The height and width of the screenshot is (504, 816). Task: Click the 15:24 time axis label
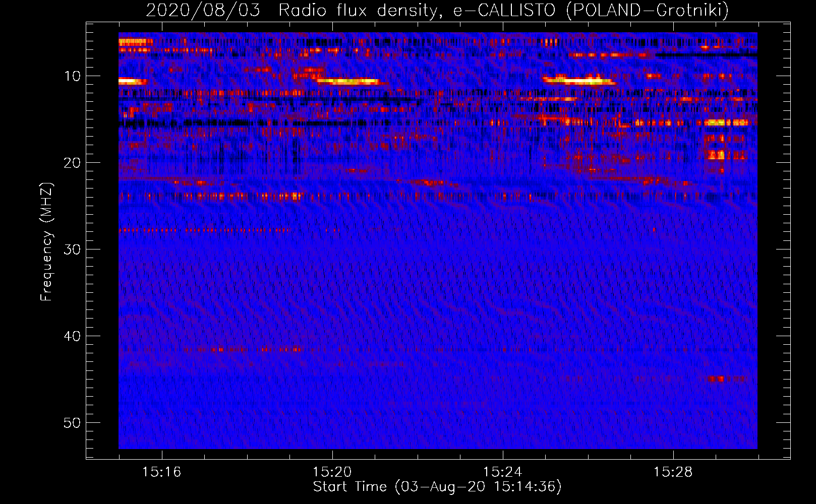point(502,472)
